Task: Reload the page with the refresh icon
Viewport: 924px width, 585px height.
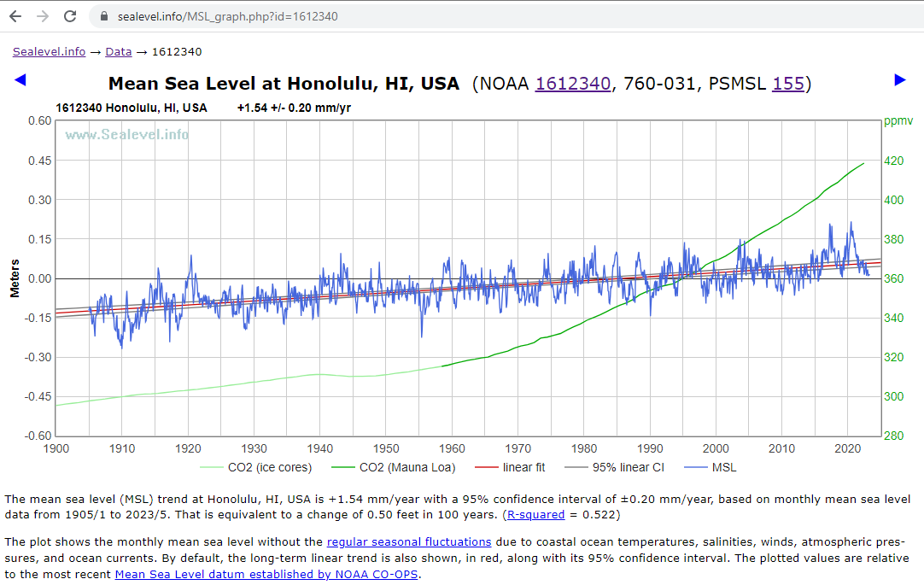Action: (70, 16)
